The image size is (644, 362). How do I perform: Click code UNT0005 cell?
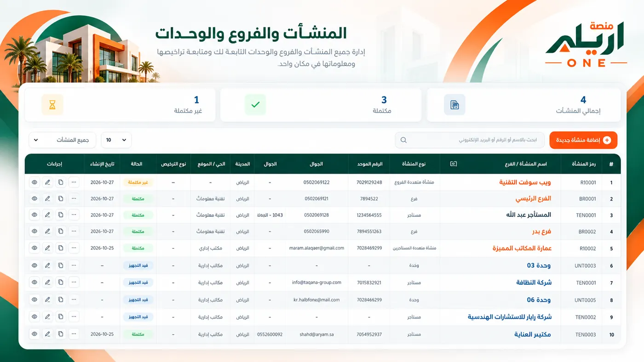[586, 300]
